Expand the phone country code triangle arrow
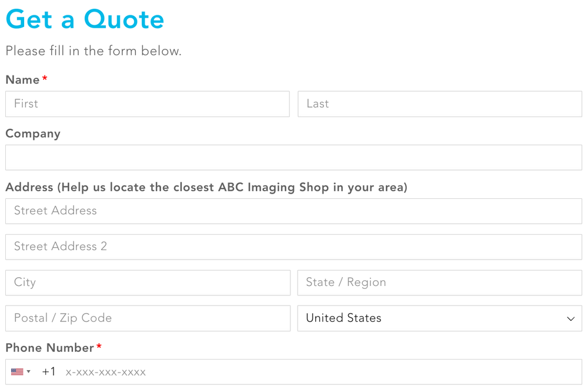Viewport: 588px width, 389px height. 29,372
